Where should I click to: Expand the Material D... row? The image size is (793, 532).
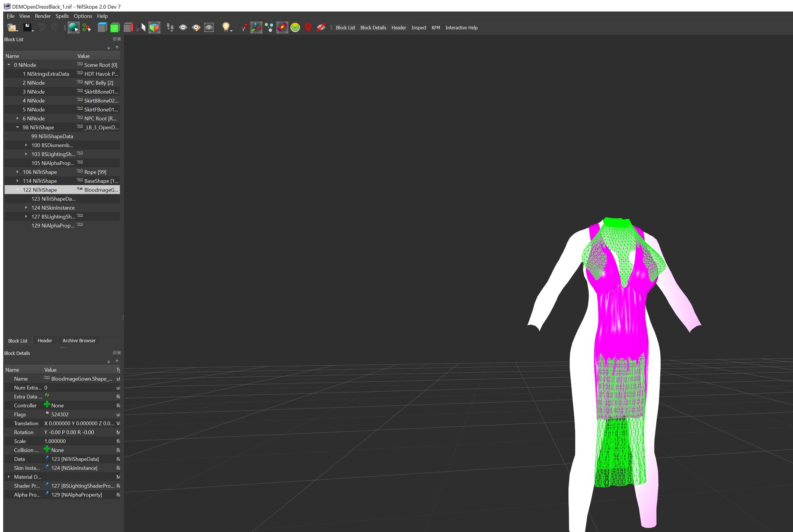[x=9, y=477]
